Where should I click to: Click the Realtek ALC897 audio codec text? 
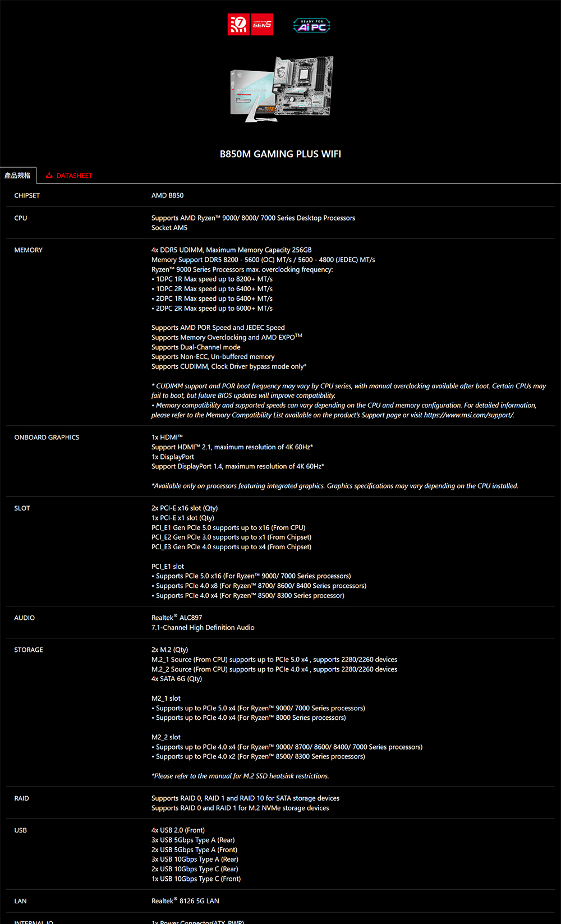(177, 618)
